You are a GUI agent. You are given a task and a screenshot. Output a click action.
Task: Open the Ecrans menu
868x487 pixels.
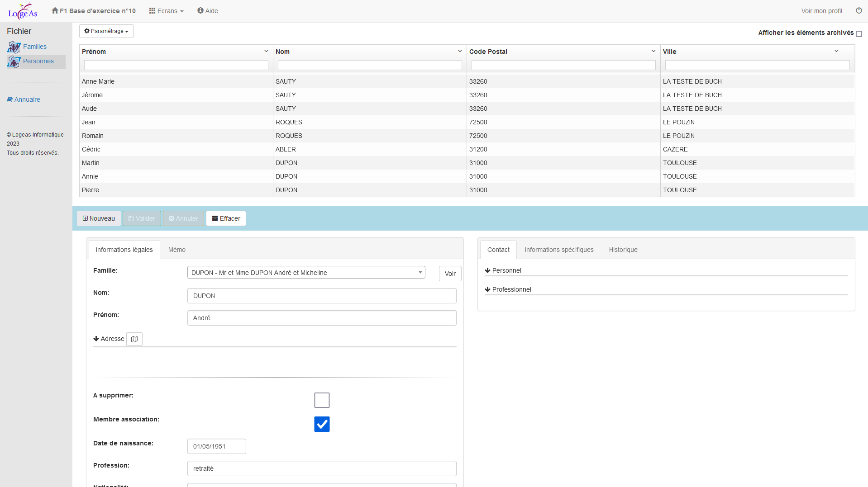point(166,11)
